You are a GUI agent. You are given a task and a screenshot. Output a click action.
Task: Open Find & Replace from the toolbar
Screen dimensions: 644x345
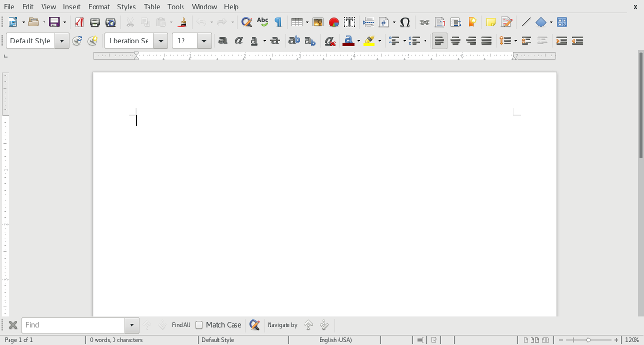[247, 22]
